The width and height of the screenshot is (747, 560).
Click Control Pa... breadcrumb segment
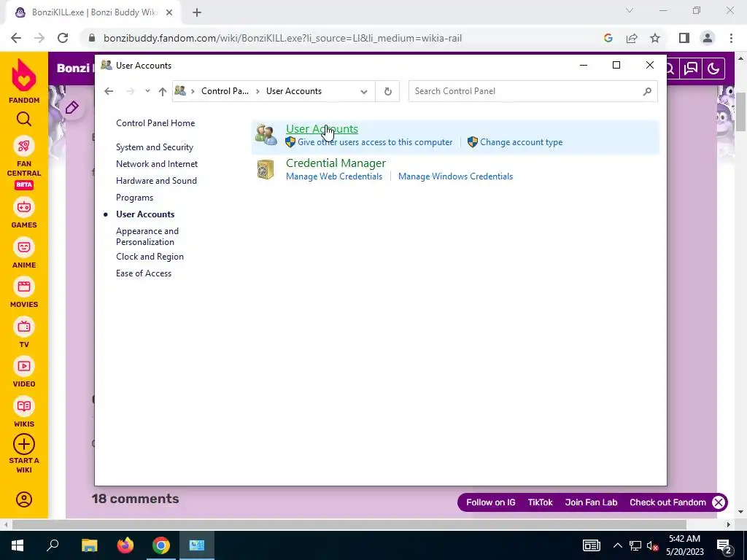click(x=225, y=91)
